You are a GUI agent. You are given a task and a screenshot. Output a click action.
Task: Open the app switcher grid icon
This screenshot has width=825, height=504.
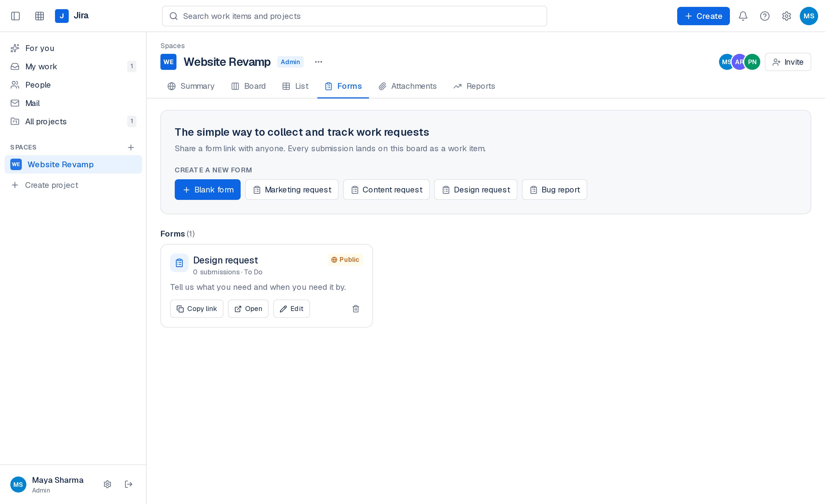coord(40,16)
